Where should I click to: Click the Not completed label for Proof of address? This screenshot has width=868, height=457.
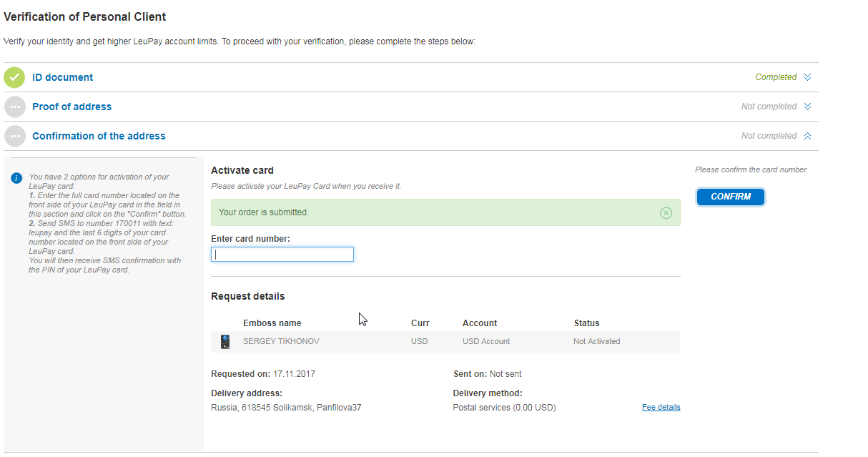(769, 107)
